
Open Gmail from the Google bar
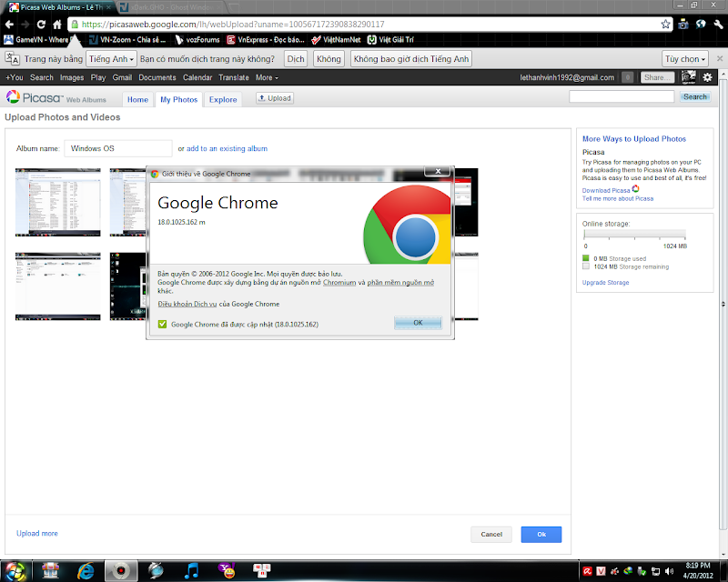(x=122, y=77)
